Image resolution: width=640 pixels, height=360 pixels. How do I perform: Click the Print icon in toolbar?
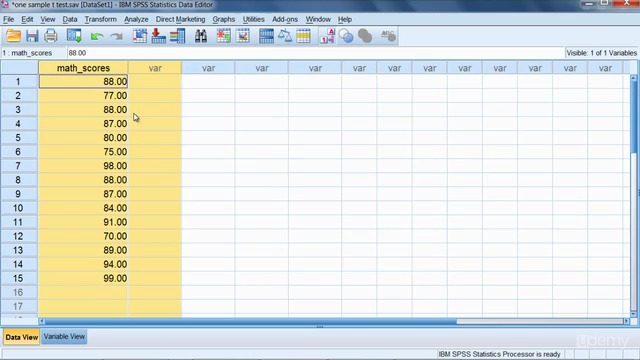click(x=51, y=36)
